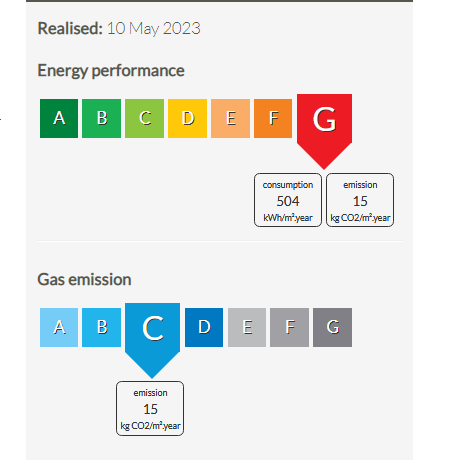The image size is (453, 460).
Task: Click the Gas emission heading
Action: pos(84,279)
